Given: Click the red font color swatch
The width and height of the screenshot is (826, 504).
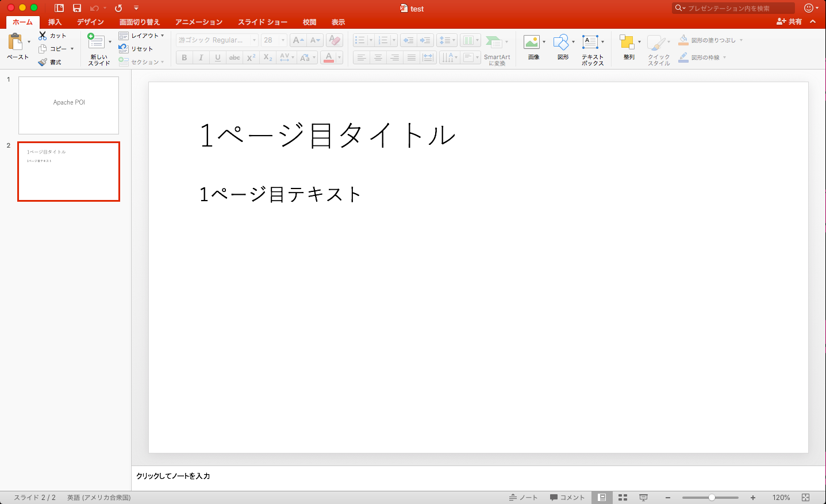Looking at the screenshot, I should [x=329, y=57].
